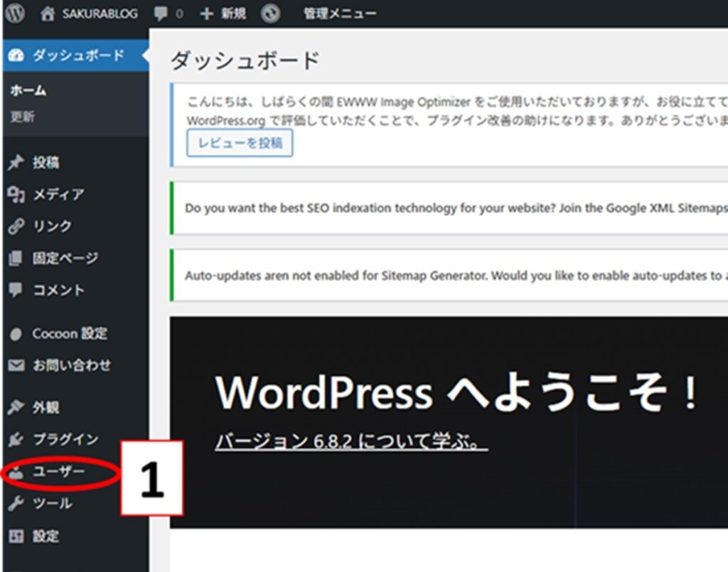Click the envelope icon beside お問い合わせ
The height and width of the screenshot is (572, 728).
click(16, 365)
